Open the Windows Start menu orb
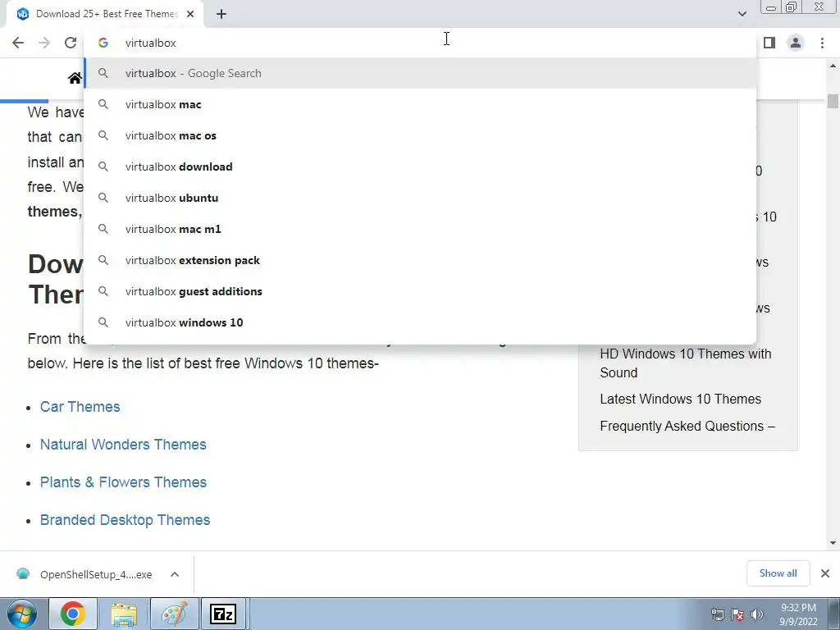This screenshot has width=840, height=630. [21, 614]
